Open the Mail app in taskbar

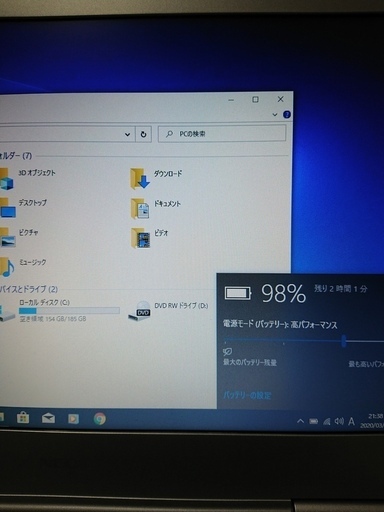point(48,418)
